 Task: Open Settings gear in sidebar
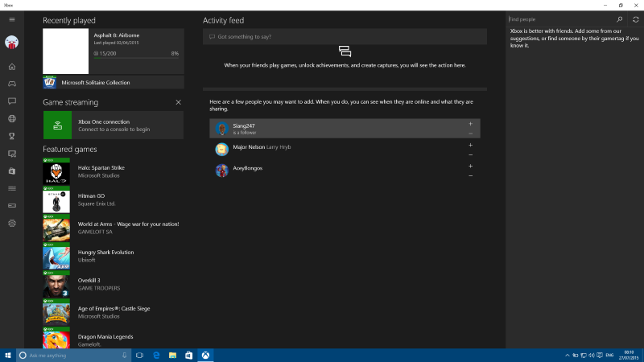coord(12,224)
